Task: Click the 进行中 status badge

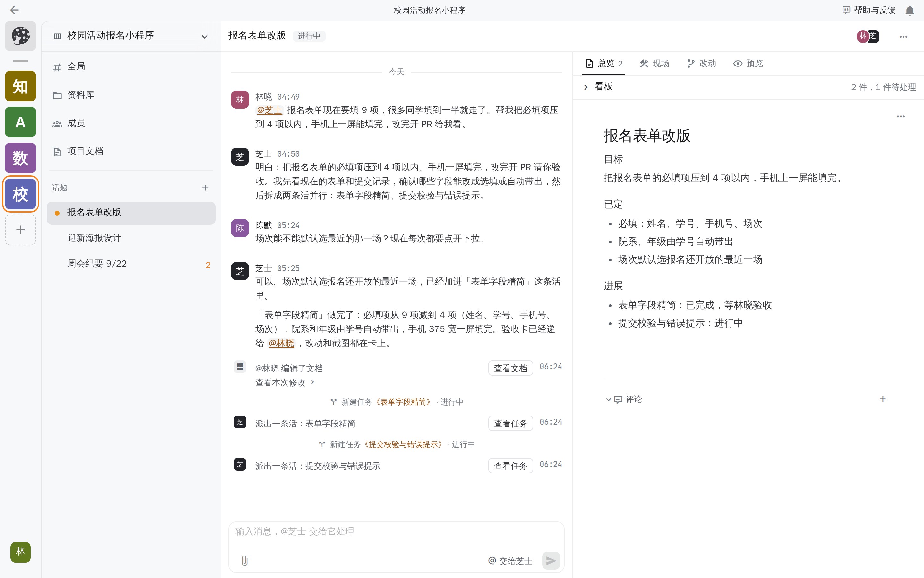Action: point(309,36)
